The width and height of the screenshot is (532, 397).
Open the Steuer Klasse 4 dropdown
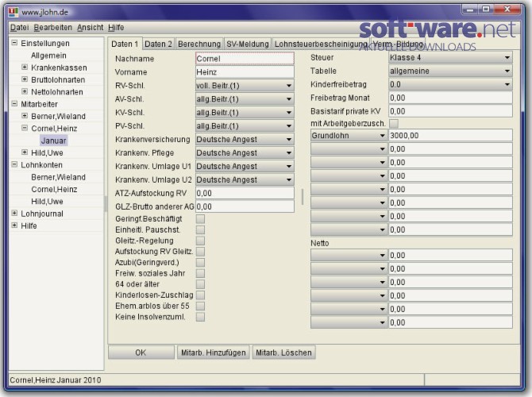(x=450, y=57)
